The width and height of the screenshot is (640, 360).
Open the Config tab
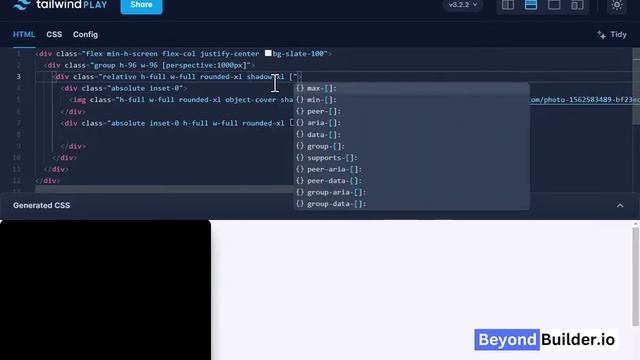pyautogui.click(x=85, y=35)
